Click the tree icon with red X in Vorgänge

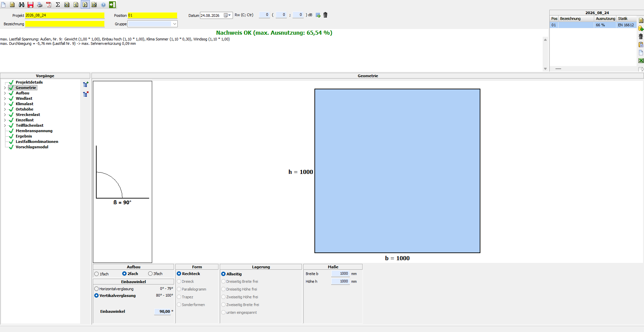point(86,94)
